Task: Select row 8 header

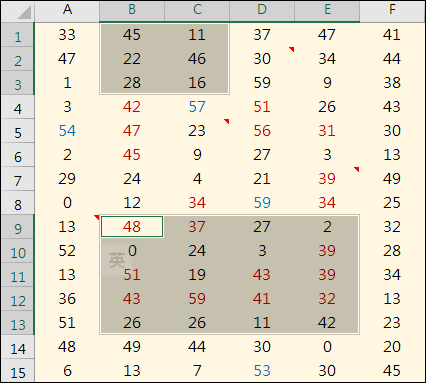Action: pyautogui.click(x=18, y=203)
